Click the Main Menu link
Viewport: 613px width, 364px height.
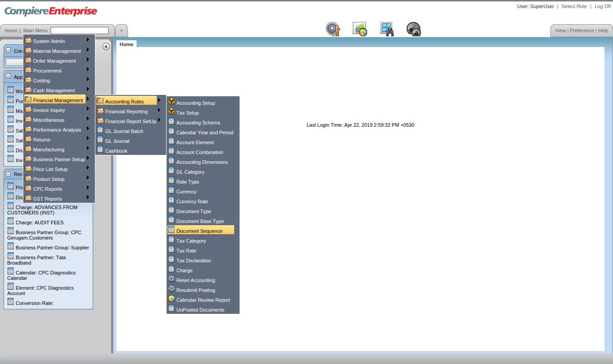click(35, 30)
